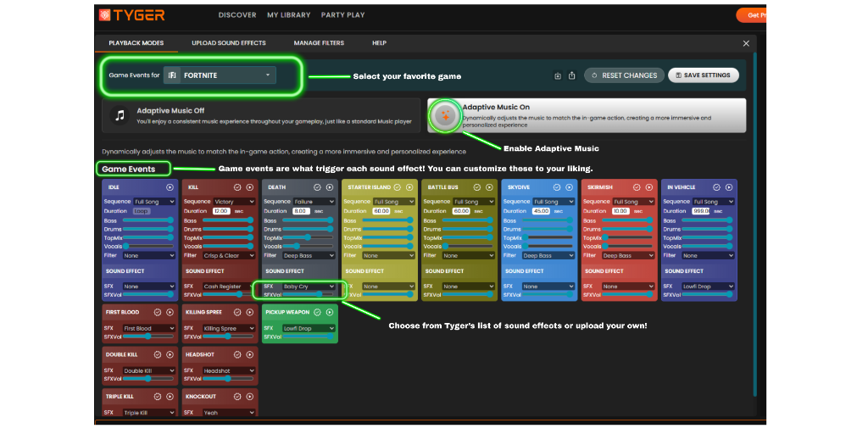Play the FIRST BLOOD sound preview

[170, 312]
